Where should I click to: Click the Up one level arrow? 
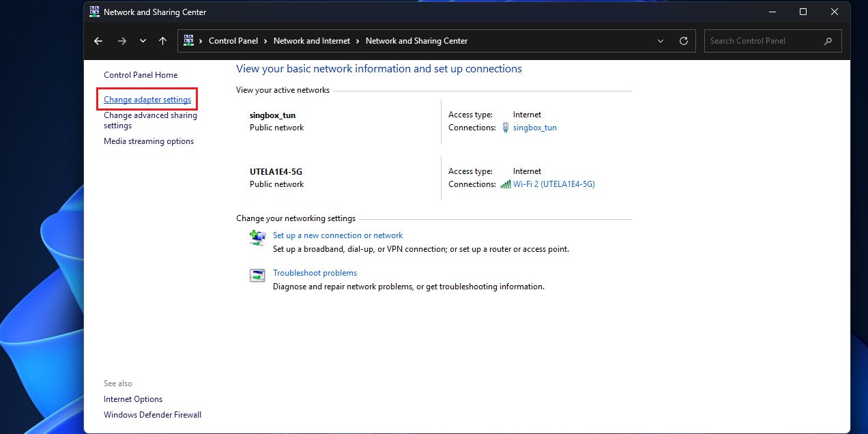(x=162, y=41)
